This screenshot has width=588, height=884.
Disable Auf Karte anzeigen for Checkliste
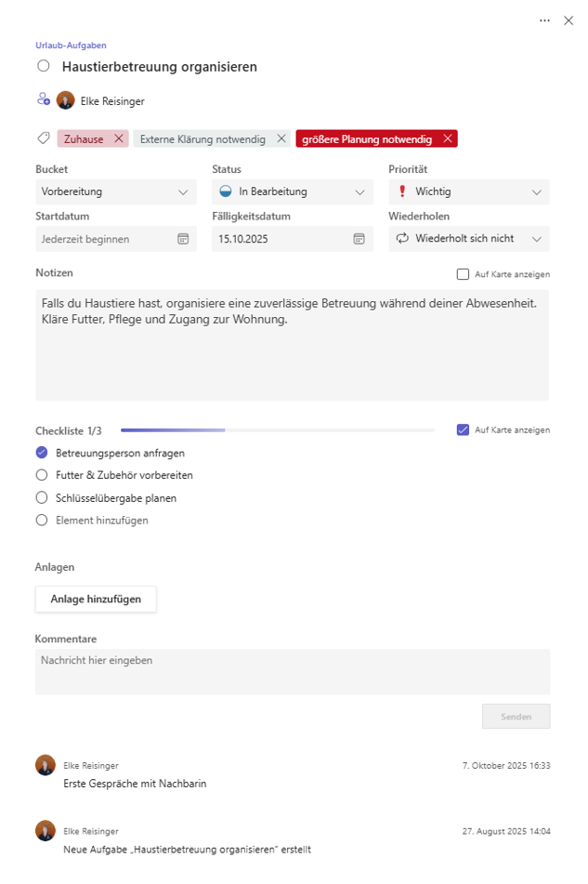click(463, 430)
